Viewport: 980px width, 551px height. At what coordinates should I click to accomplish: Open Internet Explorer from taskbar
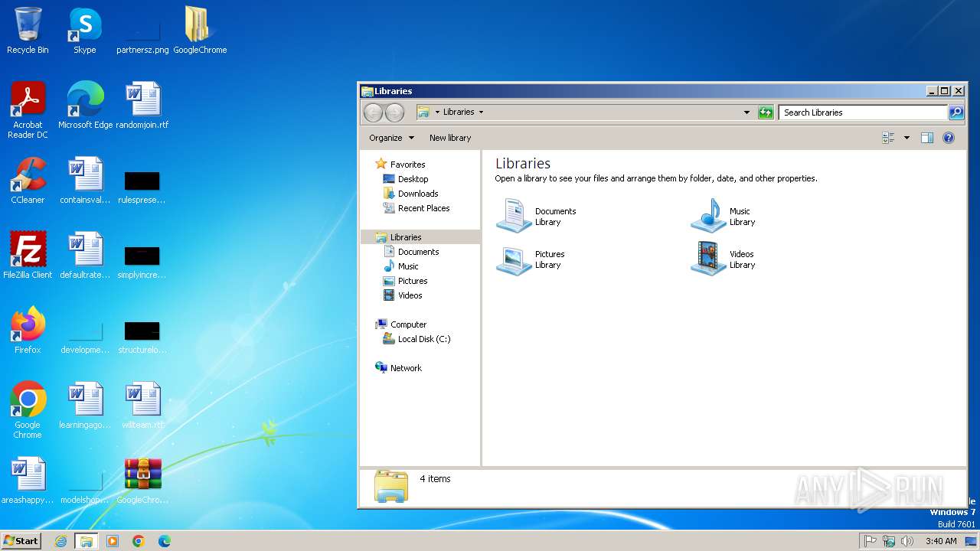[60, 541]
